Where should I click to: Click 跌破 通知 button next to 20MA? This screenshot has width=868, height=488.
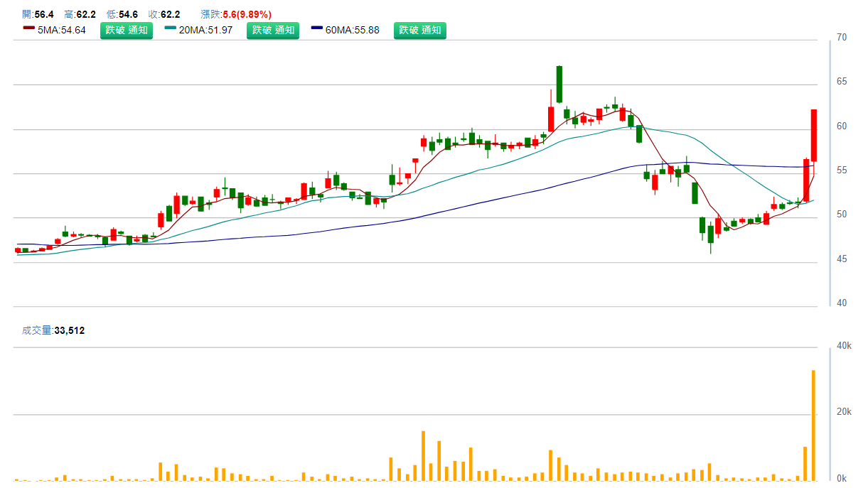pyautogui.click(x=273, y=30)
